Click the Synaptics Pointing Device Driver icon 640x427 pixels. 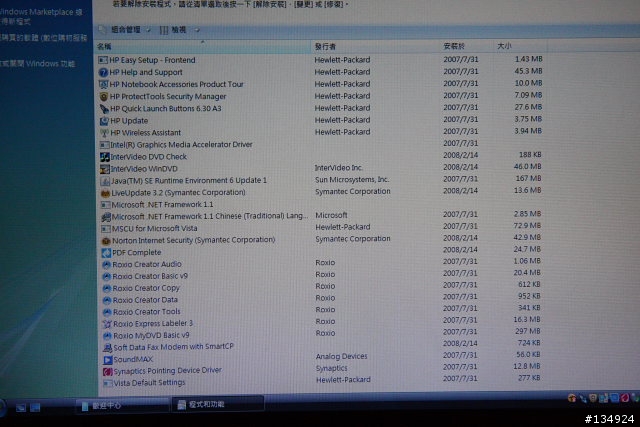tap(108, 372)
